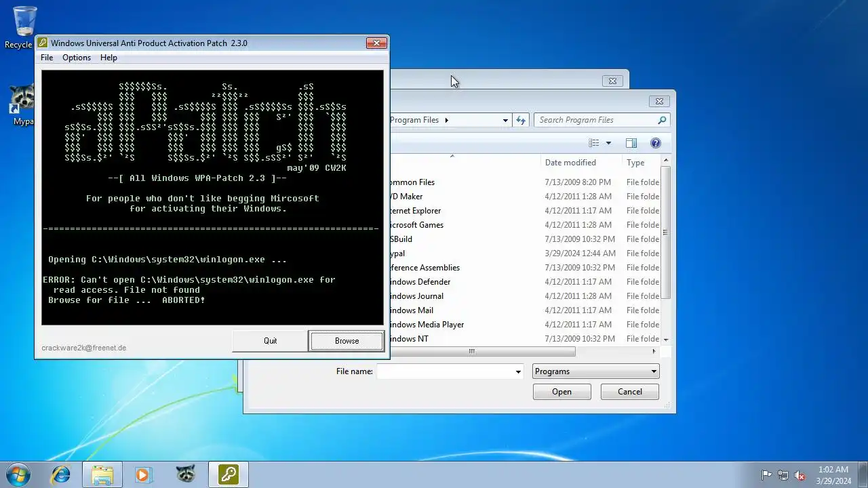Click the Browse button
Image resolution: width=868 pixels, height=488 pixels.
[x=347, y=341]
